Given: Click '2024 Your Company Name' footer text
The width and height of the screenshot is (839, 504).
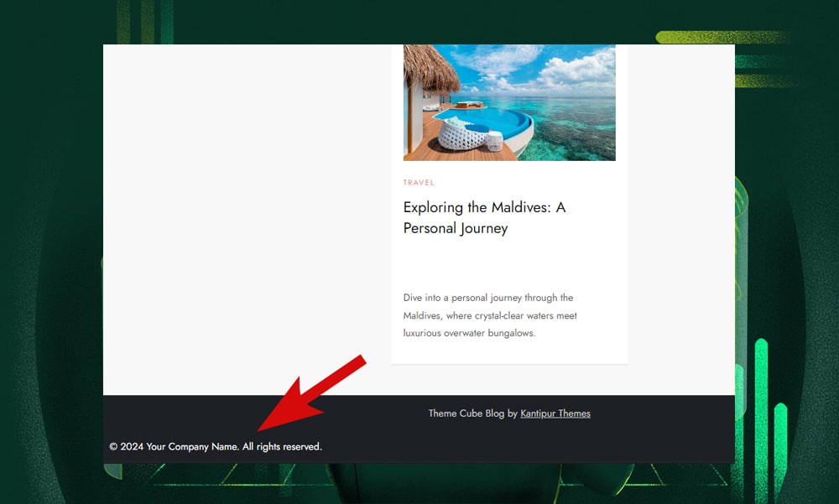Looking at the screenshot, I should click(180, 447).
